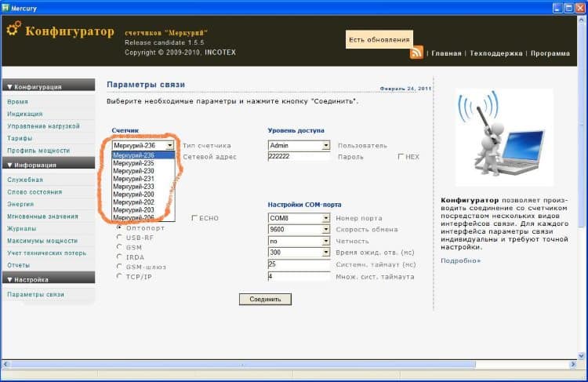Follow the Подробно» link
The image size is (588, 382).
460,260
